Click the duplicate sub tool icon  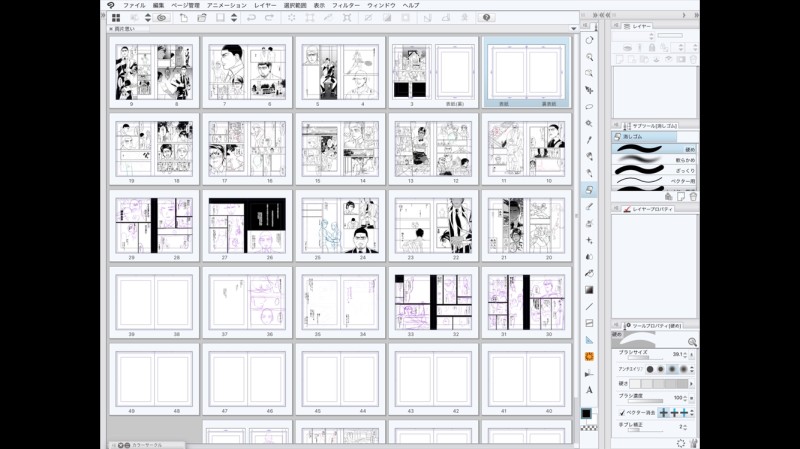click(x=681, y=196)
